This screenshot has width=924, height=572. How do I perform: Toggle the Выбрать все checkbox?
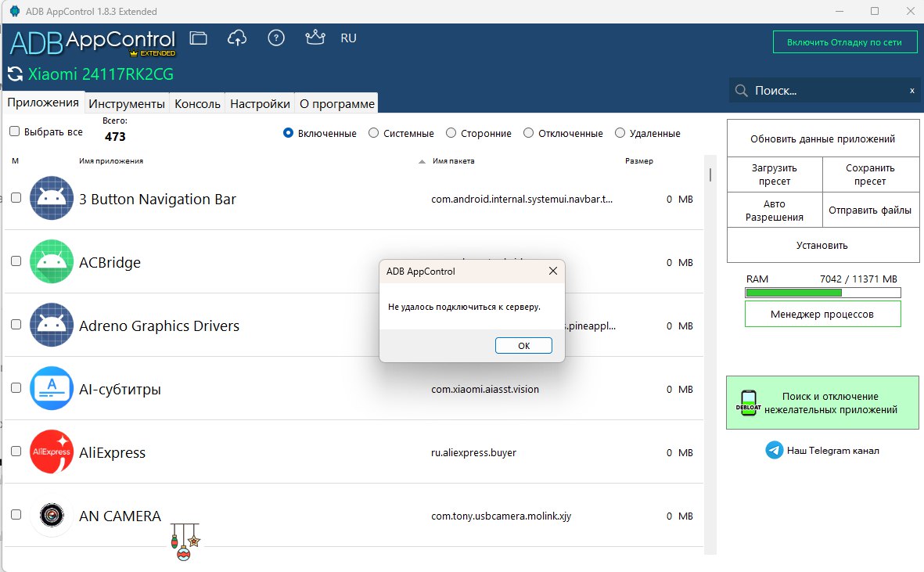pos(15,131)
